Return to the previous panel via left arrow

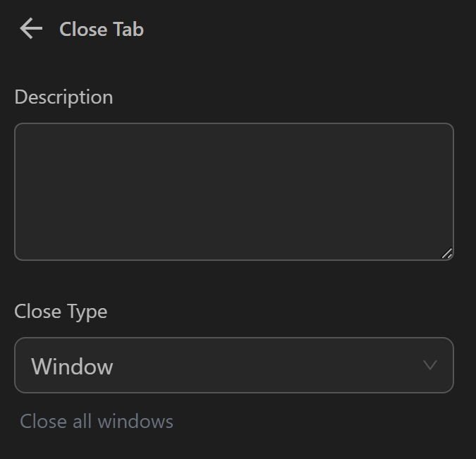pyautogui.click(x=31, y=29)
